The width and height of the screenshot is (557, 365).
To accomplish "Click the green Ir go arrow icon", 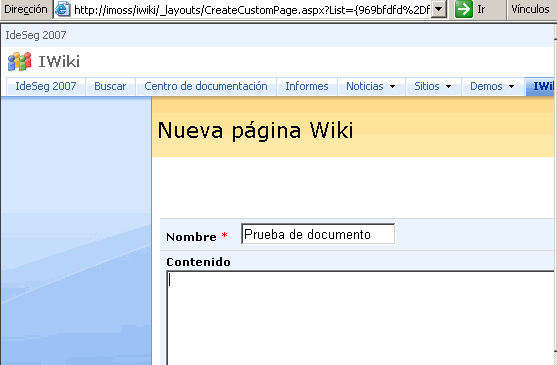I will point(464,9).
